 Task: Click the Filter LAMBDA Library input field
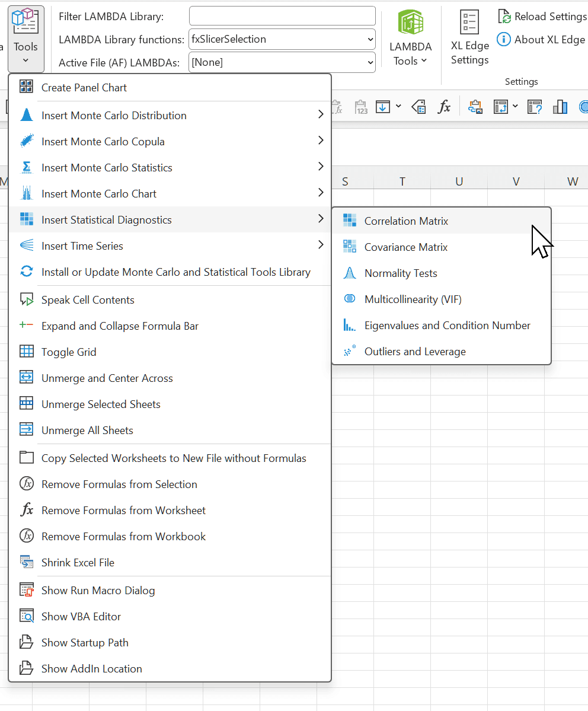pyautogui.click(x=282, y=17)
